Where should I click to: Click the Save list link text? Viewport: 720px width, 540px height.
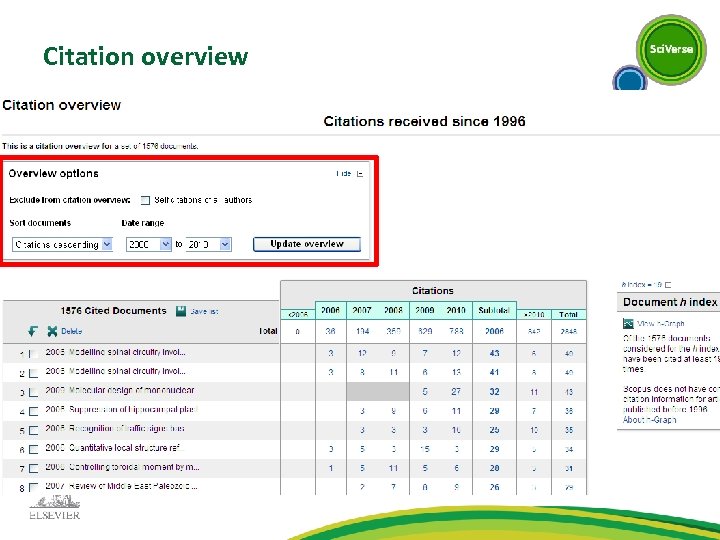point(204,311)
